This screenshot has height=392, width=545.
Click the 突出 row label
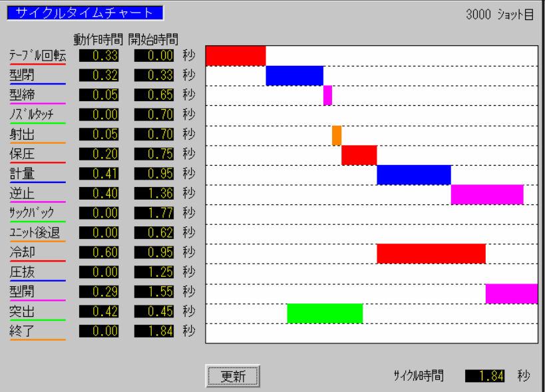pyautogui.click(x=22, y=311)
